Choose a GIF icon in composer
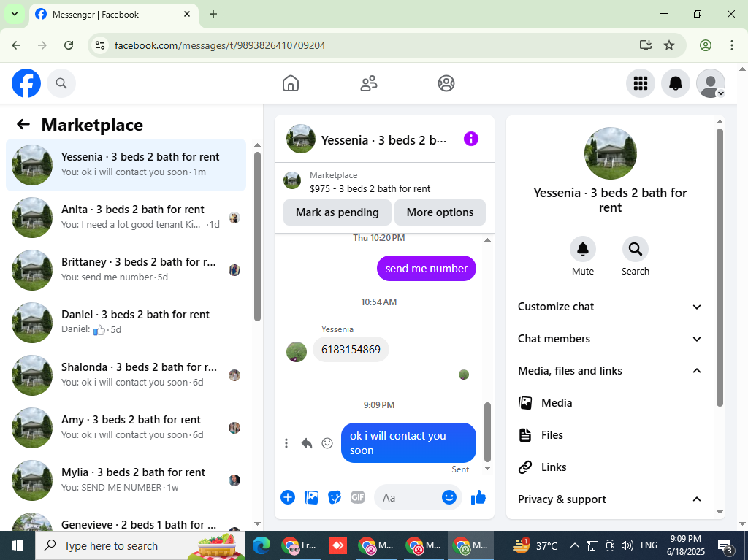 click(x=358, y=497)
